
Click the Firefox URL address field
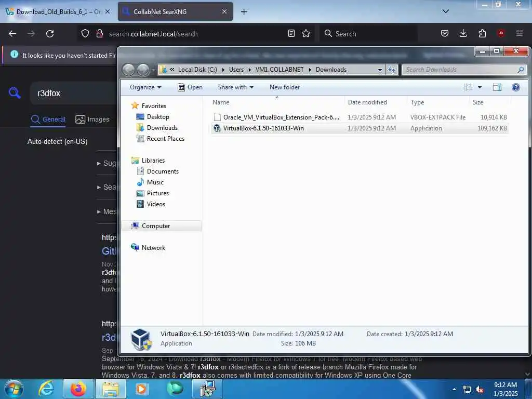[197, 34]
